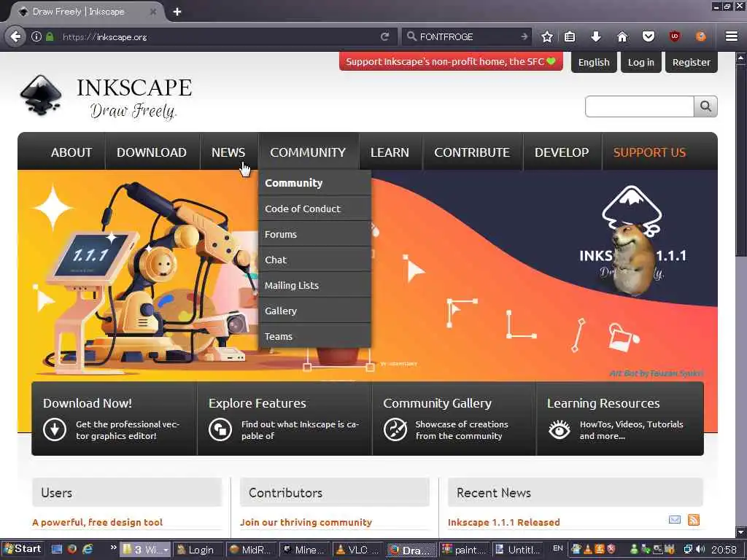
Task: Switch to the Mine... taskbar window
Action: click(304, 550)
